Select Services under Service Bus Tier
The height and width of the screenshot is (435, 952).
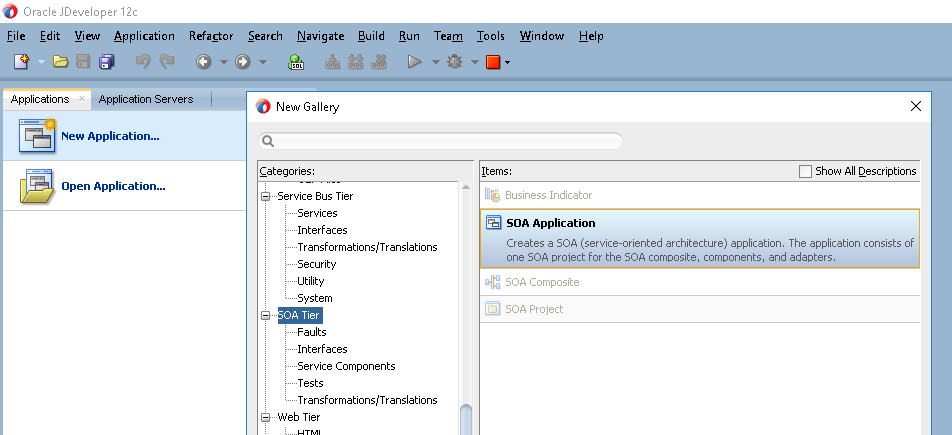318,213
